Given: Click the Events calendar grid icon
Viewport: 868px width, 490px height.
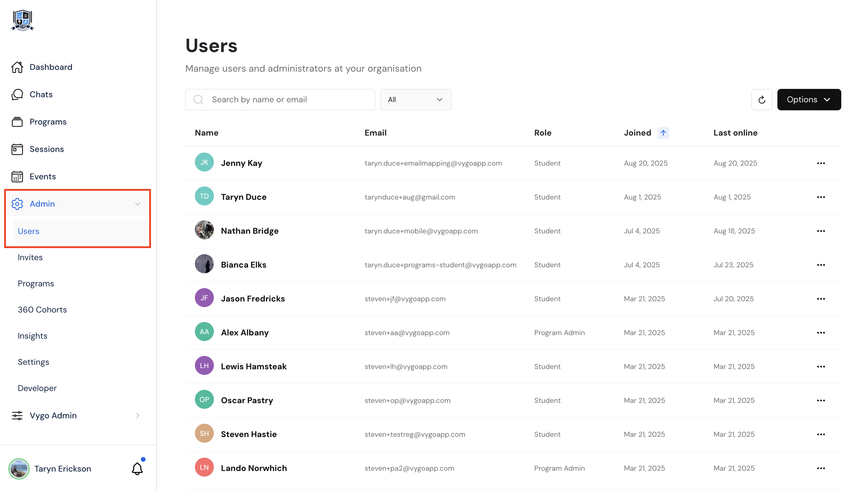Looking at the screenshot, I should click(17, 176).
